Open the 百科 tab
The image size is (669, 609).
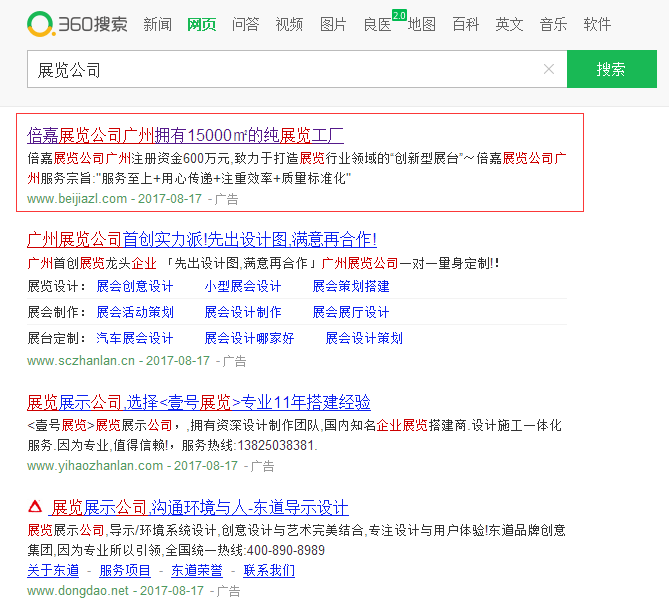point(465,24)
